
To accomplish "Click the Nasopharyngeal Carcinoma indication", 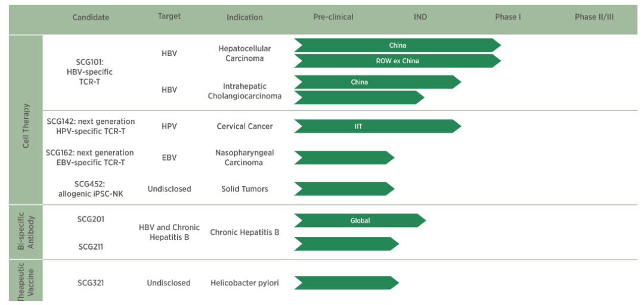I will click(x=244, y=158).
